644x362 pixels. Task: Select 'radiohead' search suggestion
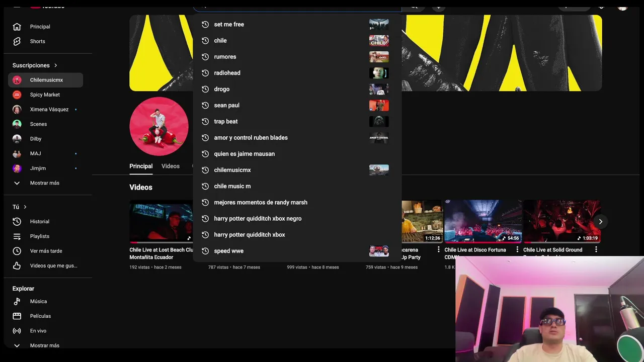297,73
